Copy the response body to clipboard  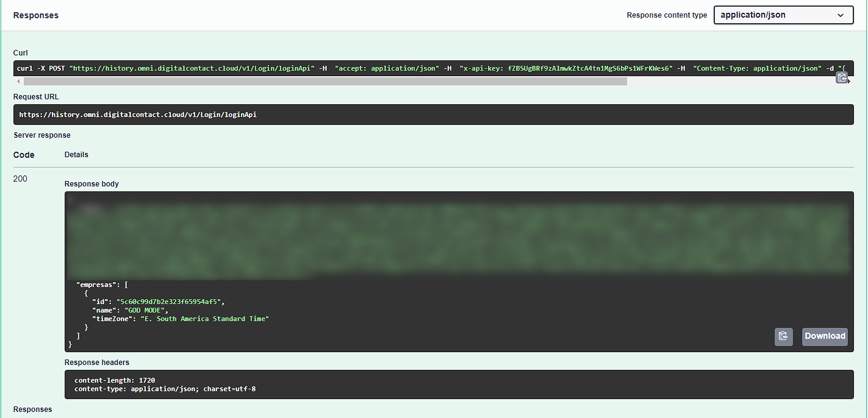784,336
